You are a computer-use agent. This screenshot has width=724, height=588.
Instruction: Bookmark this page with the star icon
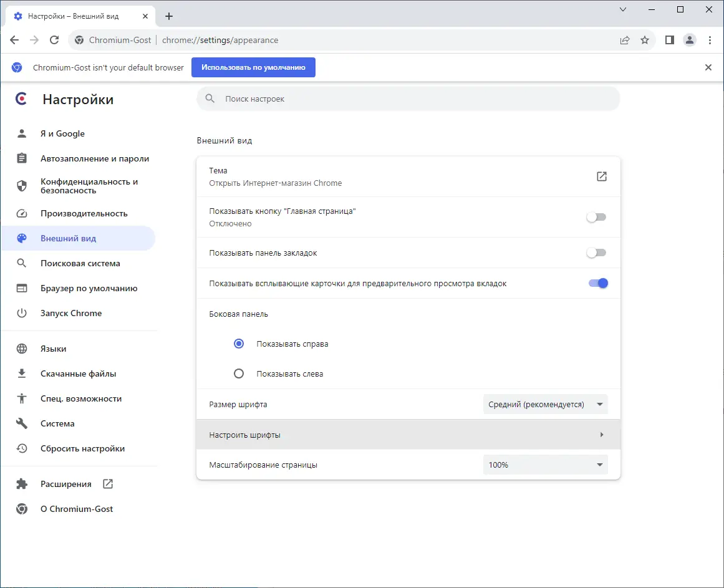[x=645, y=40]
